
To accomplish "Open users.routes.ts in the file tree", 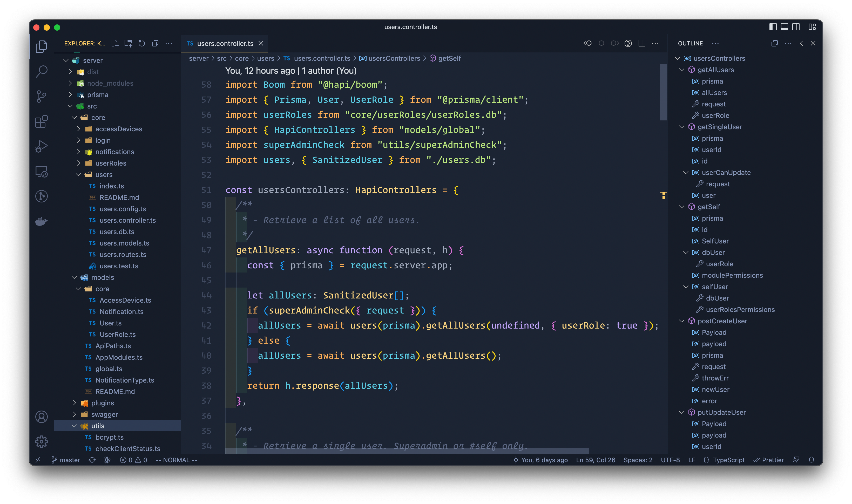I will click(123, 255).
